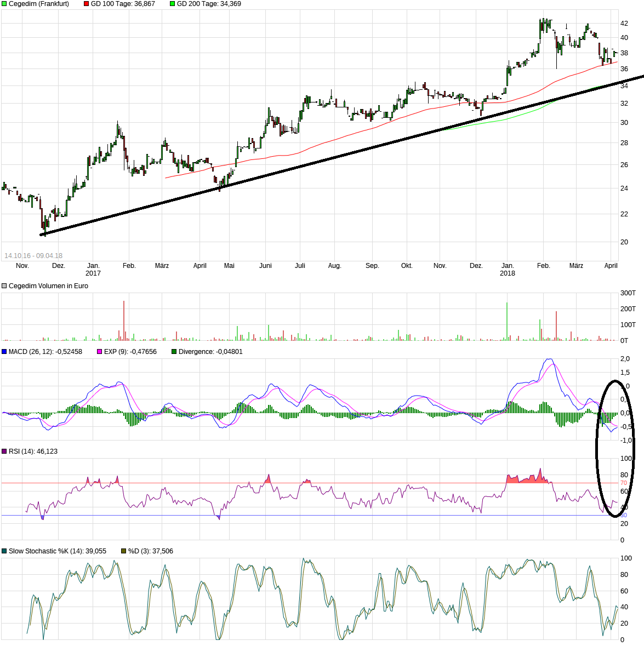Click the gray Cegedim Volumen legend square
644x646 pixels.
[x=4, y=286]
